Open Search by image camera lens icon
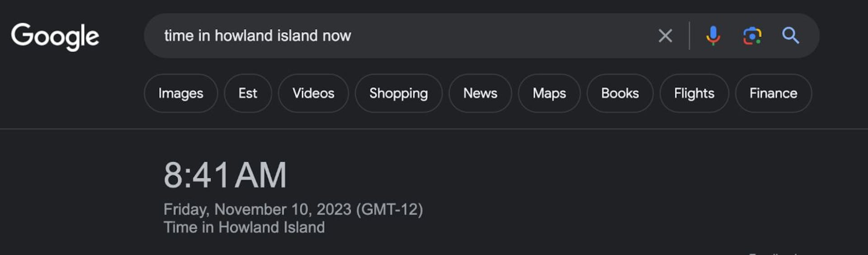Screen dimensions: 868x255 pos(752,36)
